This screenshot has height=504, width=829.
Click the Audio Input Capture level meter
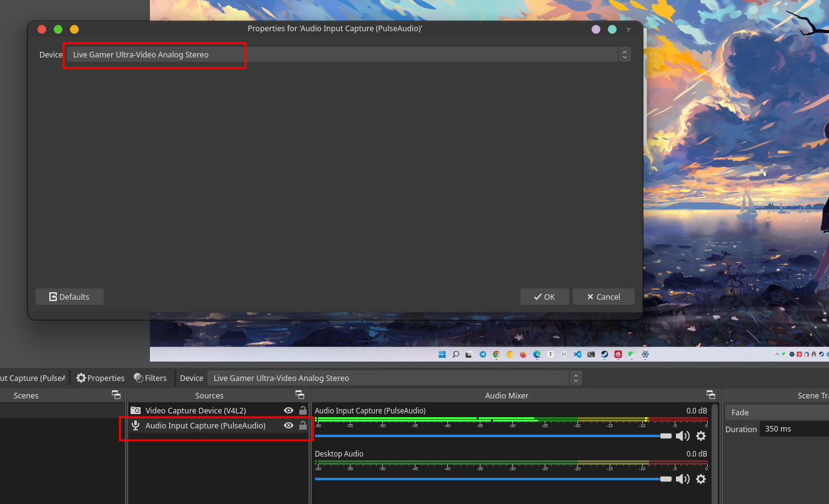pos(511,420)
